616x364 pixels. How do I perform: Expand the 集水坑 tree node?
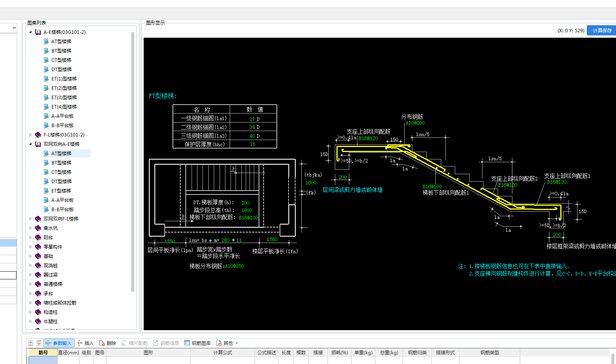[30, 228]
